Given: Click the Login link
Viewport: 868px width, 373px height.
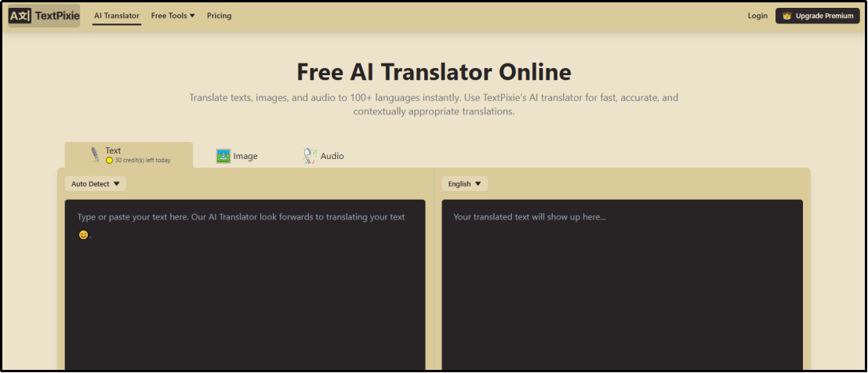Looking at the screenshot, I should tap(757, 16).
